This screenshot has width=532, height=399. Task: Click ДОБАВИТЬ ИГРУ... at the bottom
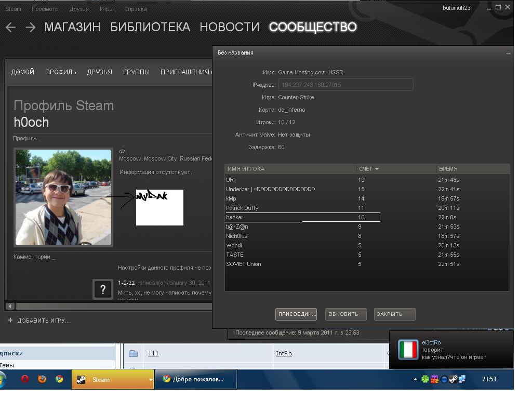pos(44,321)
